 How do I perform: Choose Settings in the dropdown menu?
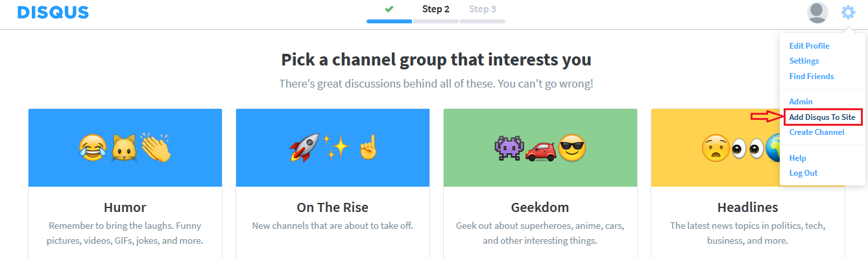[x=804, y=61]
